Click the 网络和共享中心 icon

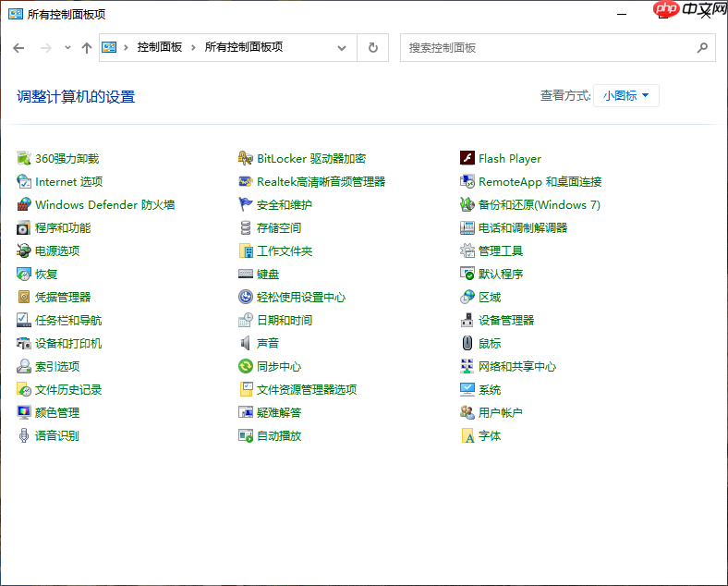pos(467,366)
